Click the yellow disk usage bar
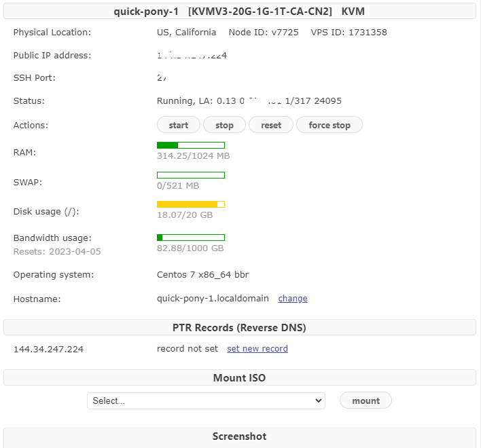481x448 pixels. coord(191,204)
